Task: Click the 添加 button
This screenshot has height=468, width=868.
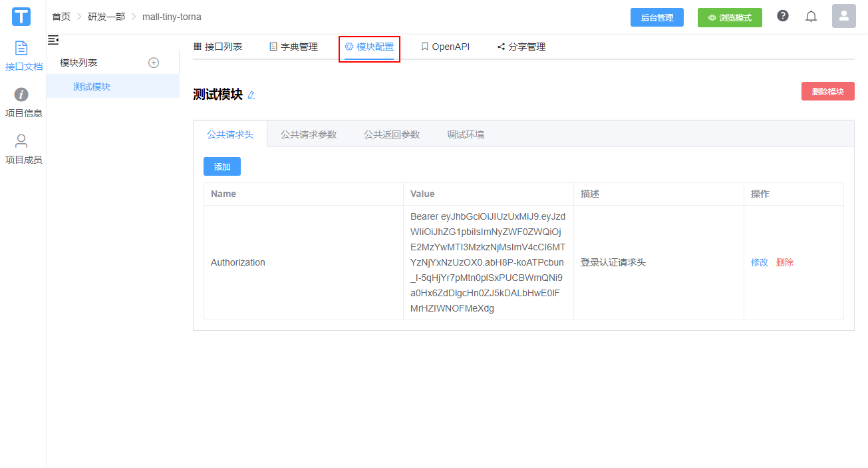Action: point(222,166)
